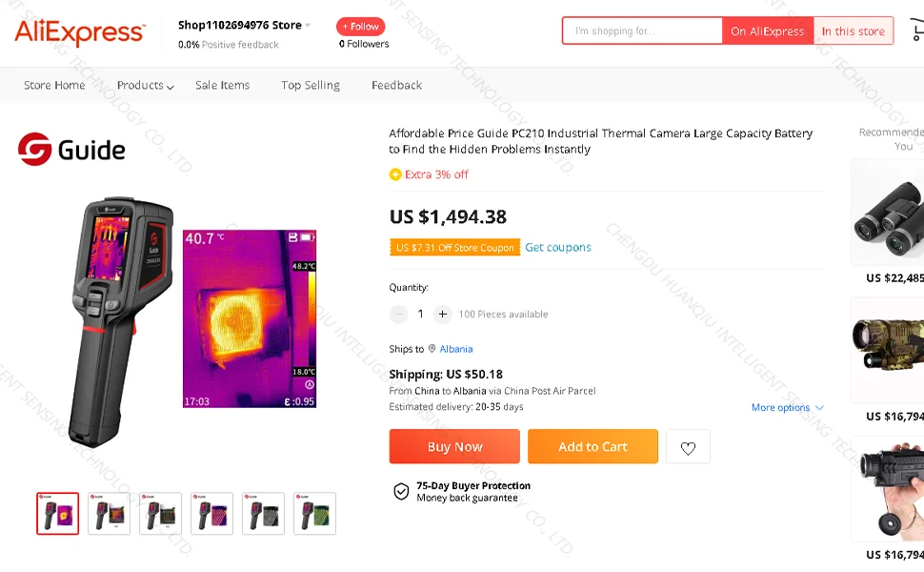Open the Get coupons link

pos(558,248)
